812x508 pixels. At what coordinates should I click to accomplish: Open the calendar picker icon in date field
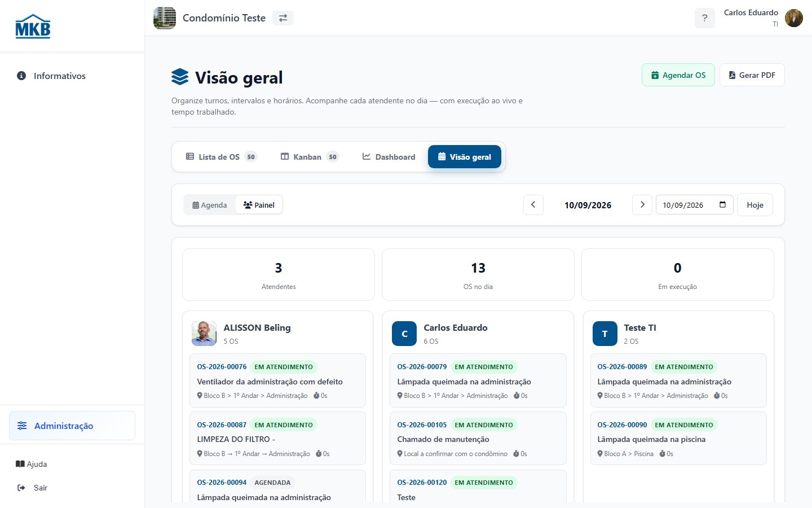pyautogui.click(x=722, y=204)
